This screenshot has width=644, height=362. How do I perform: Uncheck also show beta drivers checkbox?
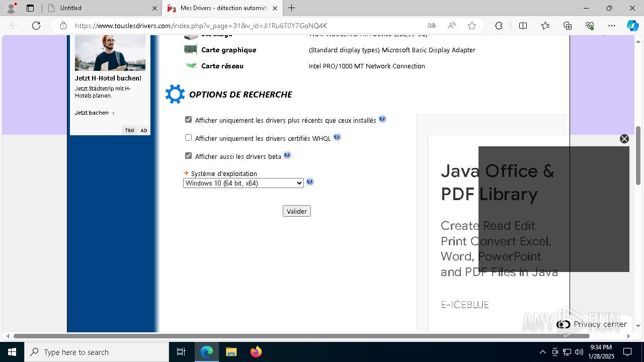pos(188,156)
